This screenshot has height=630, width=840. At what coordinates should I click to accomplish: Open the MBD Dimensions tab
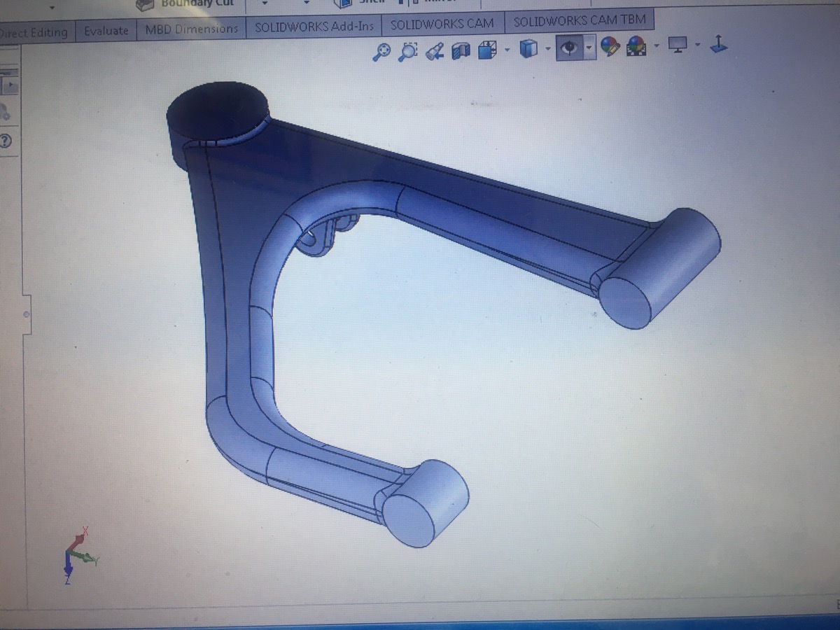point(191,29)
